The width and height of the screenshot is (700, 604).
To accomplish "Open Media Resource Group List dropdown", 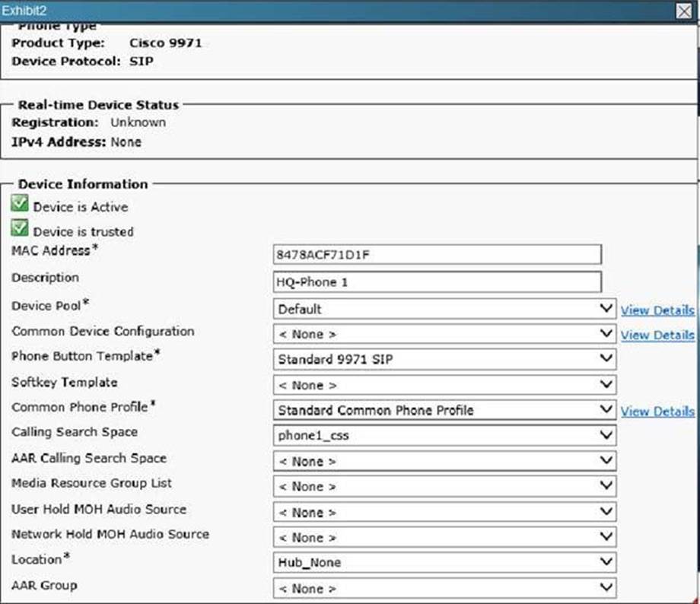I will pos(444,486).
